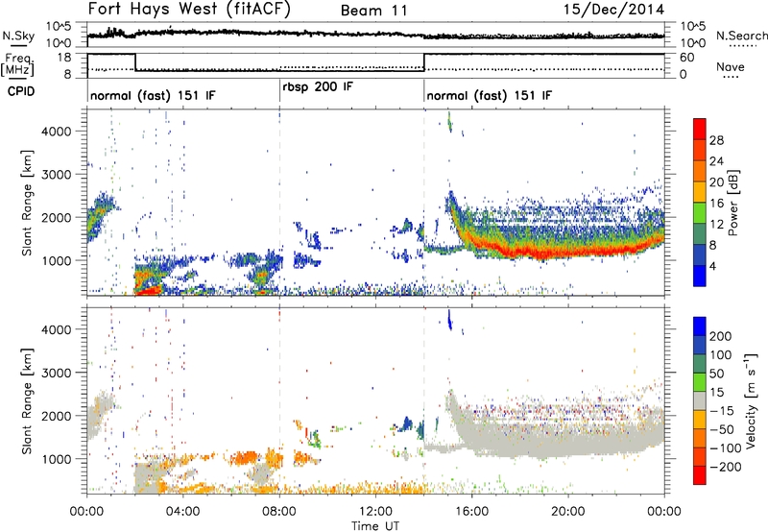Click the '1000' tick on the velocity panel
The height and width of the screenshot is (532, 768).
point(57,459)
